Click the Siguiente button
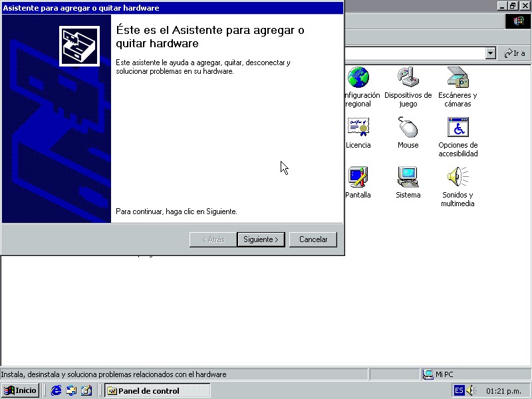The image size is (532, 399). pos(261,239)
